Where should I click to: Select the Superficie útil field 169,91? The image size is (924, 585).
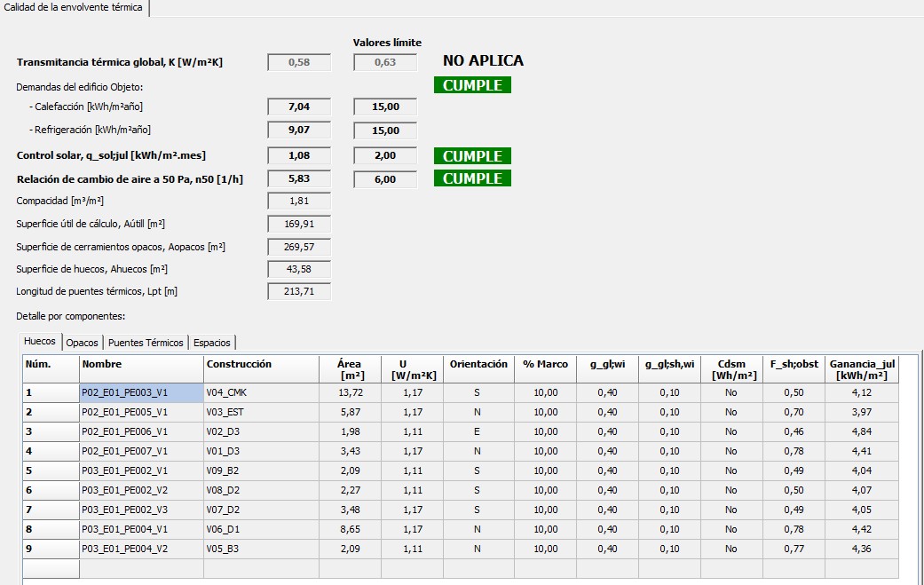(299, 224)
